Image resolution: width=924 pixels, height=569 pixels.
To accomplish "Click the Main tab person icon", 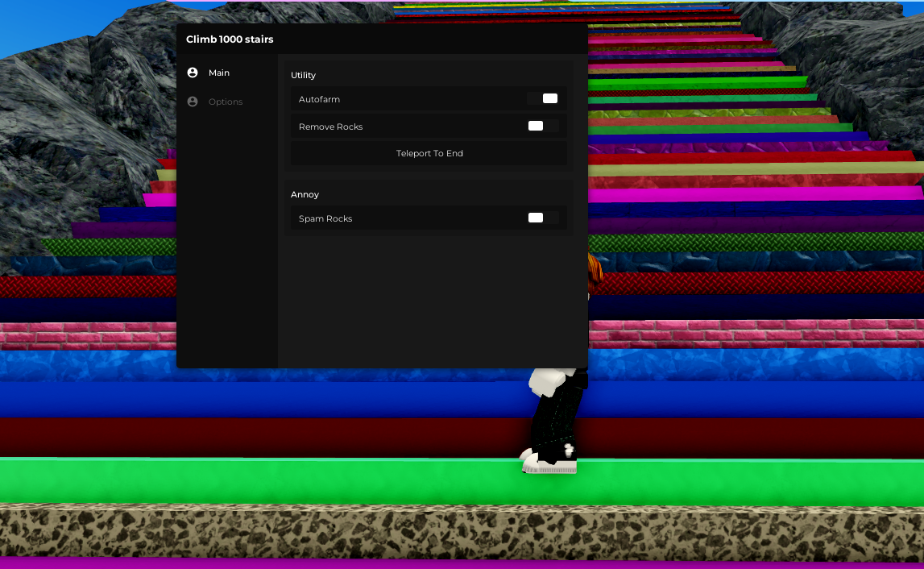I will click(x=192, y=73).
